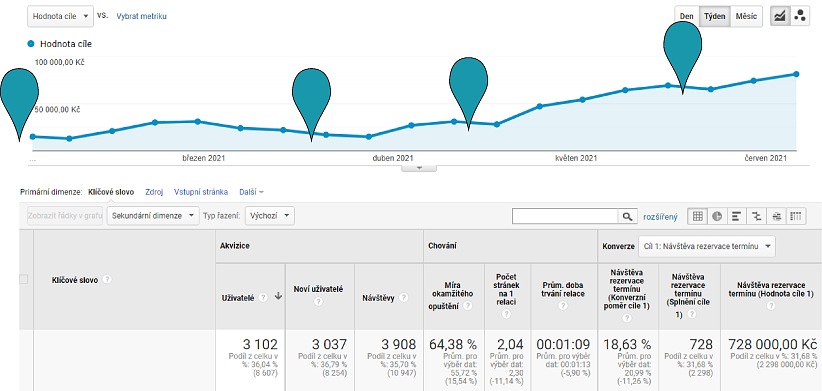Viewport: 822px width, 391px height.
Task: Click help icon next to Klíčové slovo
Action: pos(107,280)
